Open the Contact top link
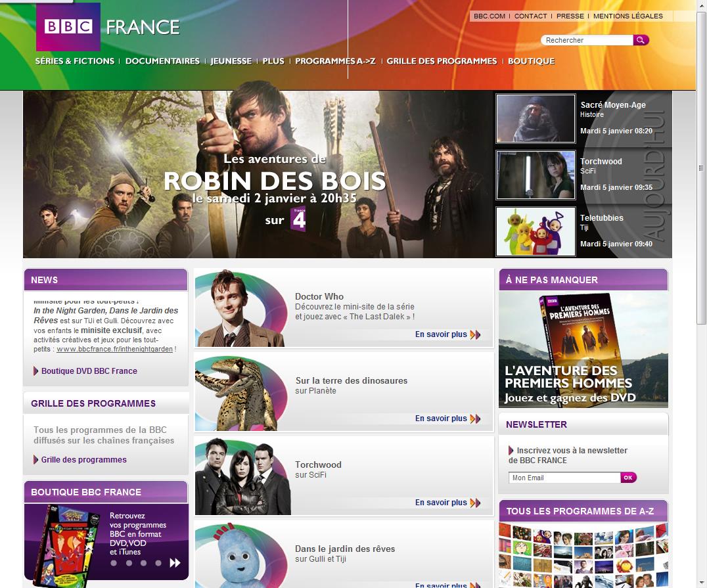 [531, 16]
